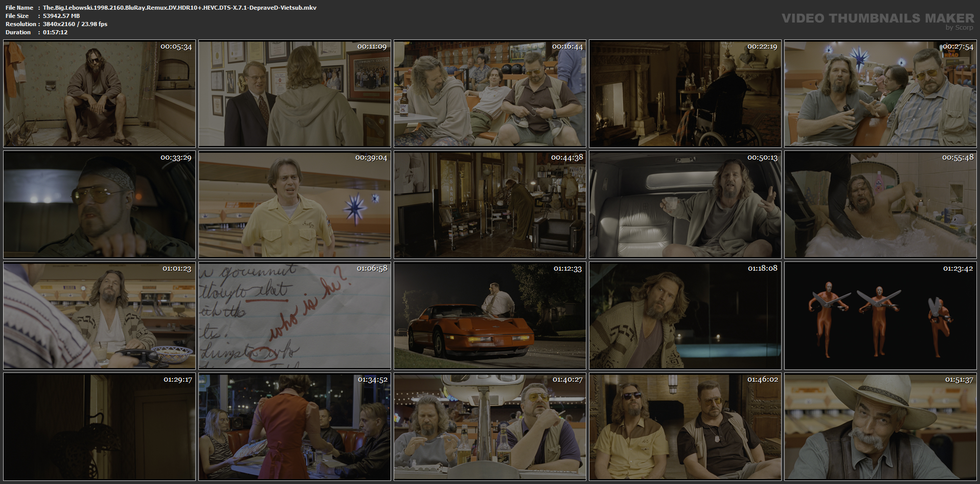Open the thumbnail stamped 01:46:02
This screenshot has height=484, width=980.
685,427
